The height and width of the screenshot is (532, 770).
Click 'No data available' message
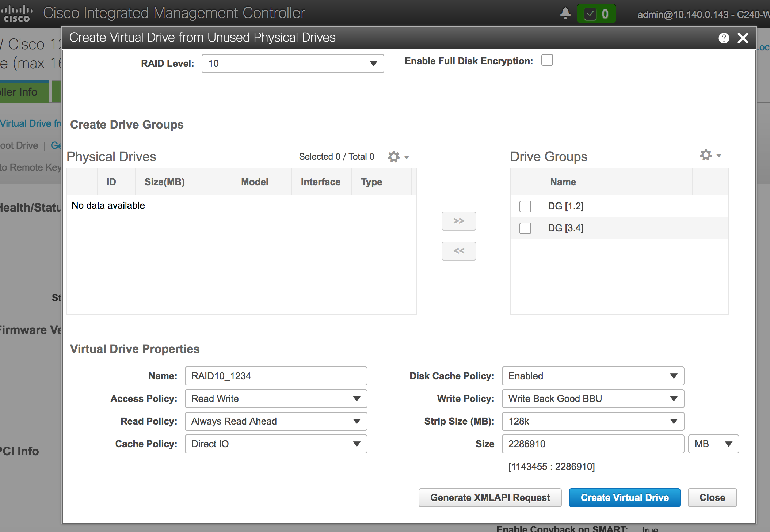(108, 205)
